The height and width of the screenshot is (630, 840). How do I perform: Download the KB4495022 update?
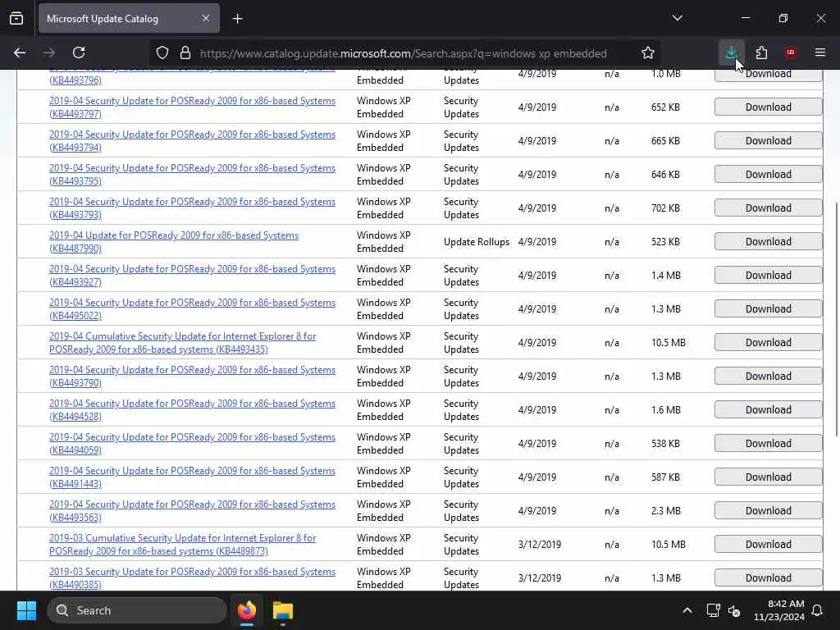[x=768, y=309]
